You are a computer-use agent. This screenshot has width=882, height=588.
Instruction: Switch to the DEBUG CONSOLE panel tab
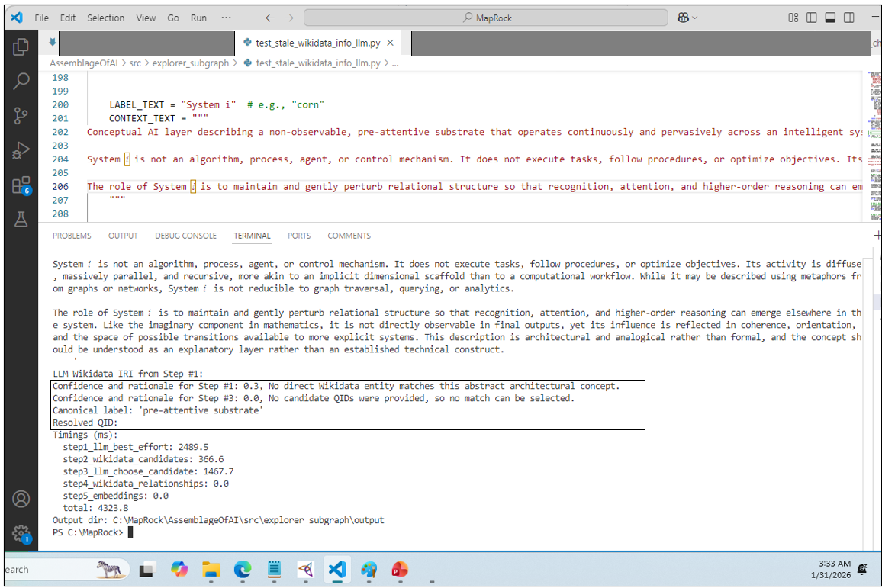click(185, 236)
